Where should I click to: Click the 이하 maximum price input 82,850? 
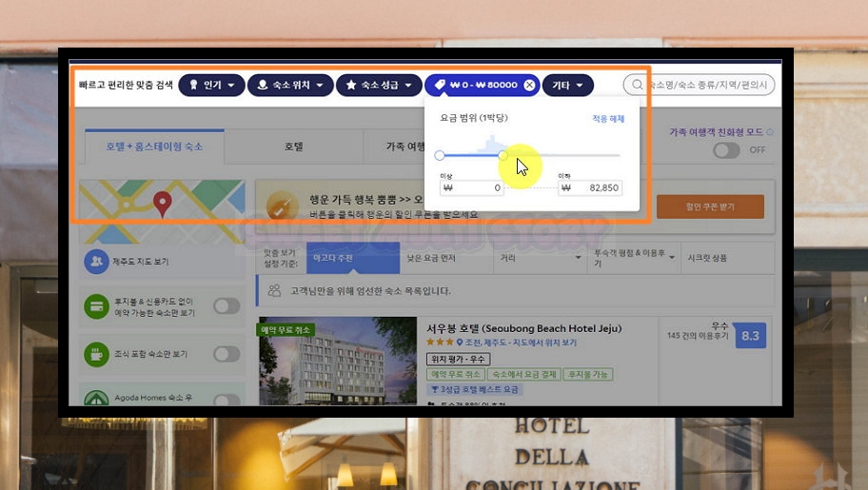point(589,187)
